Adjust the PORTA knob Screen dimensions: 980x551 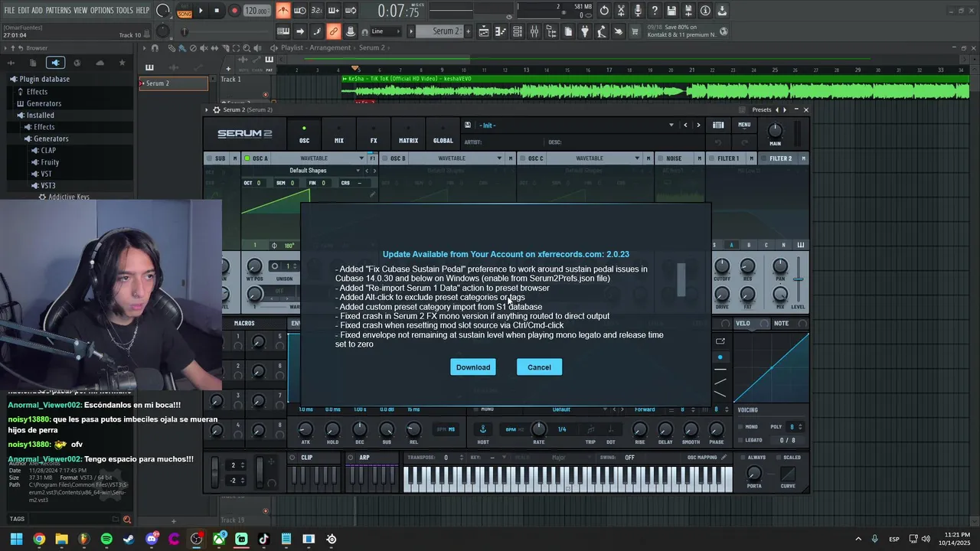754,473
